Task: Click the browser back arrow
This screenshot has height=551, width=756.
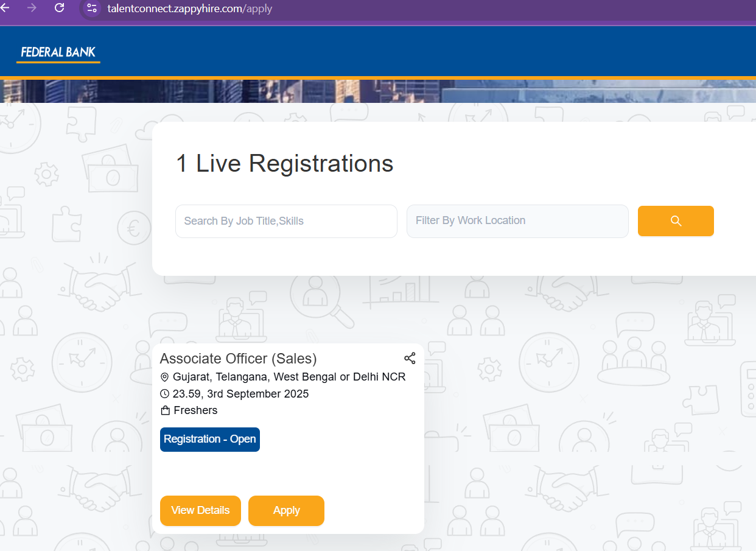Action: pyautogui.click(x=5, y=8)
